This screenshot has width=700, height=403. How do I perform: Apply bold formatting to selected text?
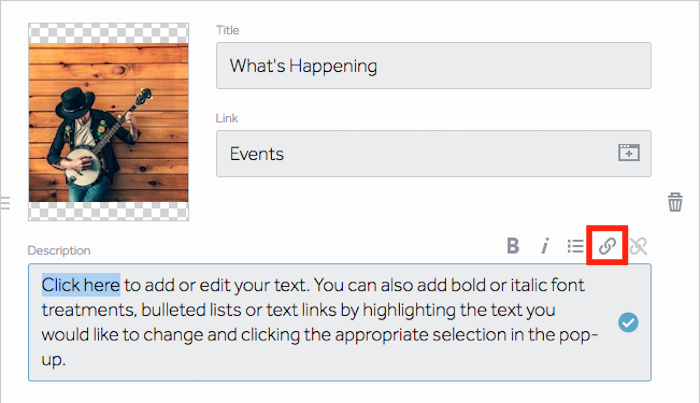point(513,246)
